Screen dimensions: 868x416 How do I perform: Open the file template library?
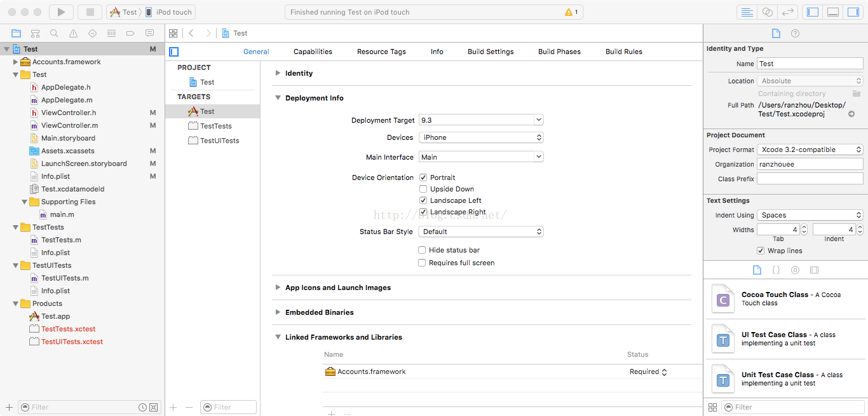click(757, 270)
